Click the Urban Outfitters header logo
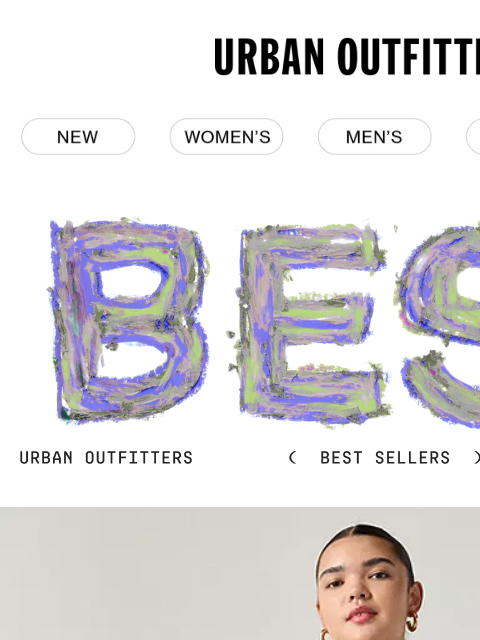Image resolution: width=480 pixels, height=640 pixels. (x=347, y=57)
